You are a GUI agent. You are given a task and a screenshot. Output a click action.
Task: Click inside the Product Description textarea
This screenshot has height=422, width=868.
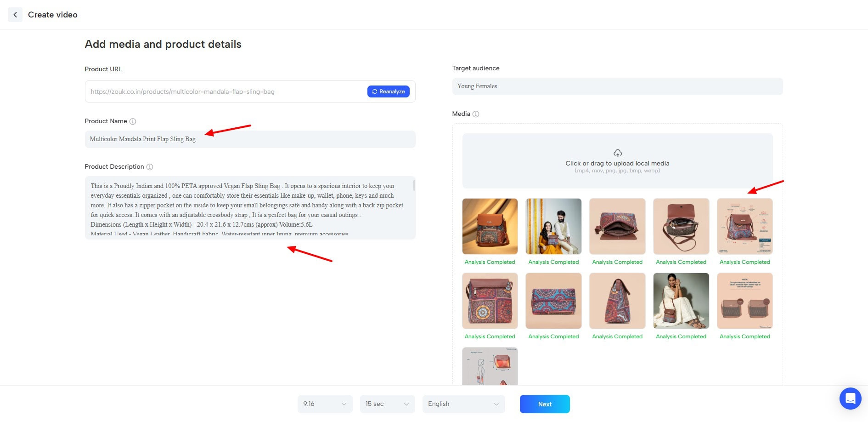click(248, 207)
